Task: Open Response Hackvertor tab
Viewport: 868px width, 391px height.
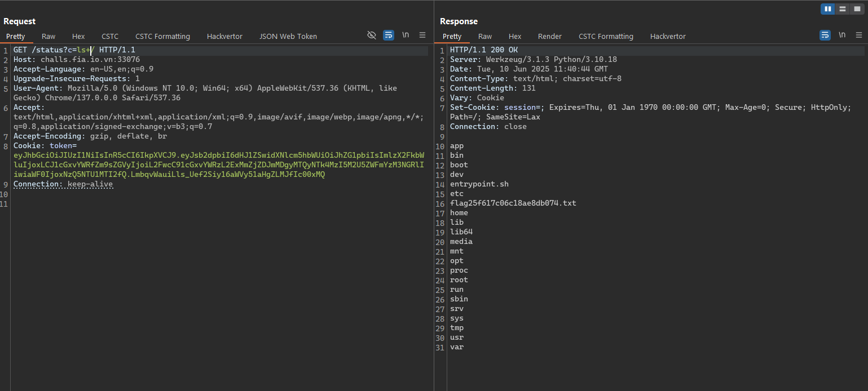Action: tap(668, 36)
